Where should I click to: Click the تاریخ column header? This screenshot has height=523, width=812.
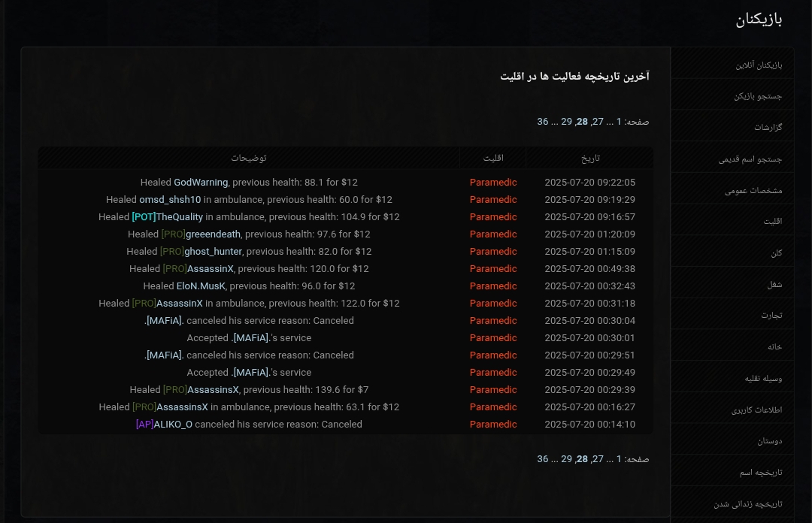click(x=590, y=158)
